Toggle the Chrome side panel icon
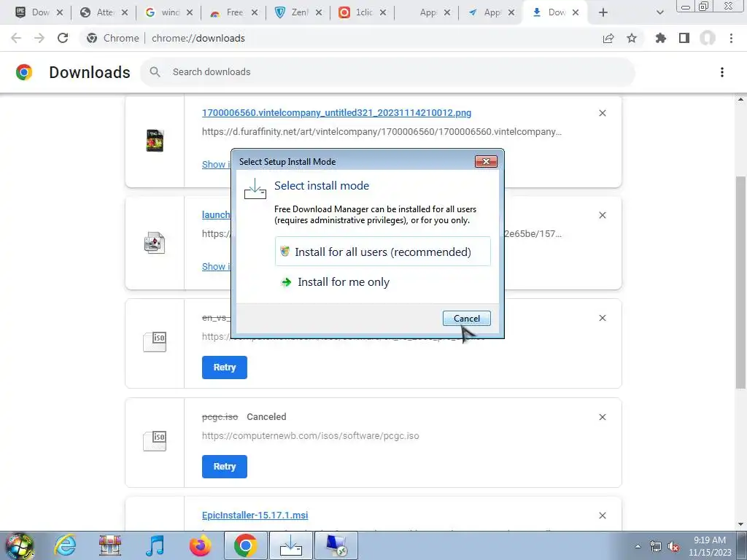 pos(684,38)
